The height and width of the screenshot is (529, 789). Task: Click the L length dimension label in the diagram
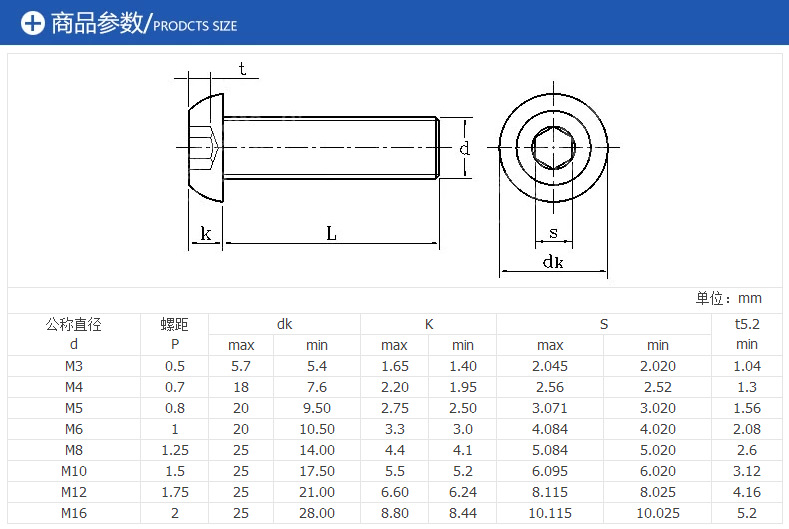[331, 233]
